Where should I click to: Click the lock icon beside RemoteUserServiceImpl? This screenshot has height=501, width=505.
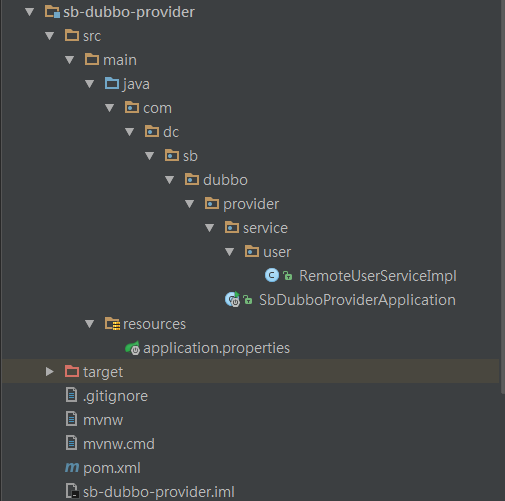(287, 276)
